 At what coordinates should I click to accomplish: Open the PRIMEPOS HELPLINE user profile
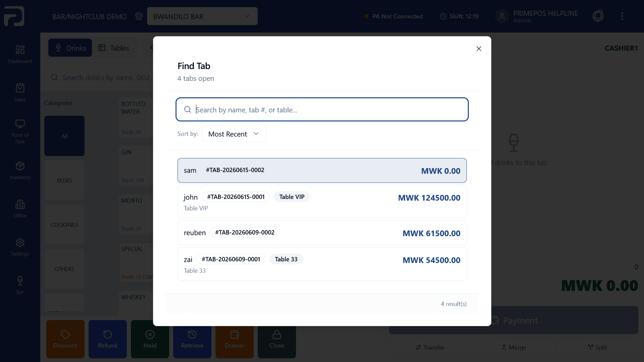pos(537,16)
